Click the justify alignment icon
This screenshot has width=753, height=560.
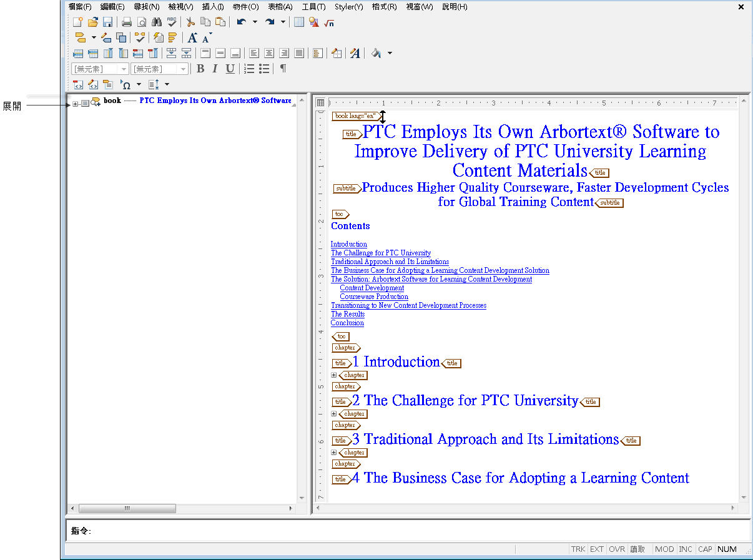pos(299,53)
